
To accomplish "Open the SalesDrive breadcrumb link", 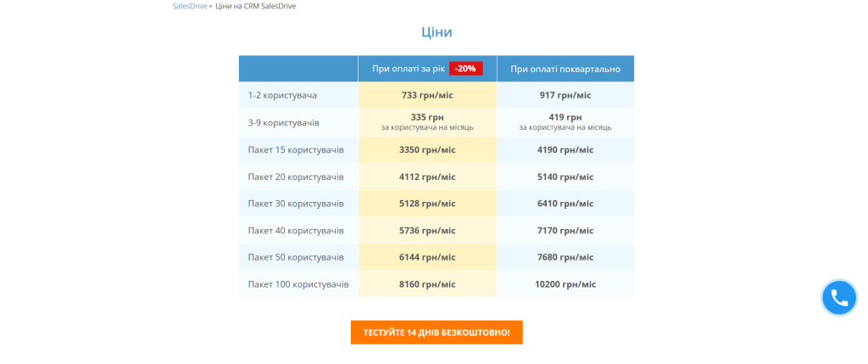I will click(x=189, y=6).
